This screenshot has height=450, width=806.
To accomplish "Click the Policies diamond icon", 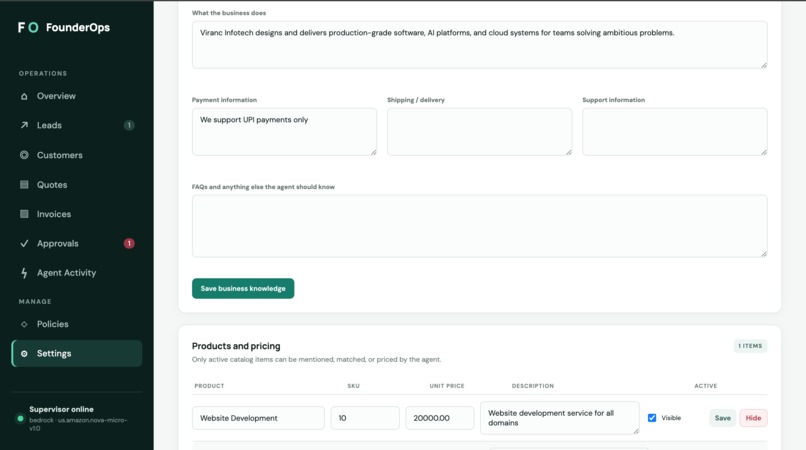I will tap(24, 324).
